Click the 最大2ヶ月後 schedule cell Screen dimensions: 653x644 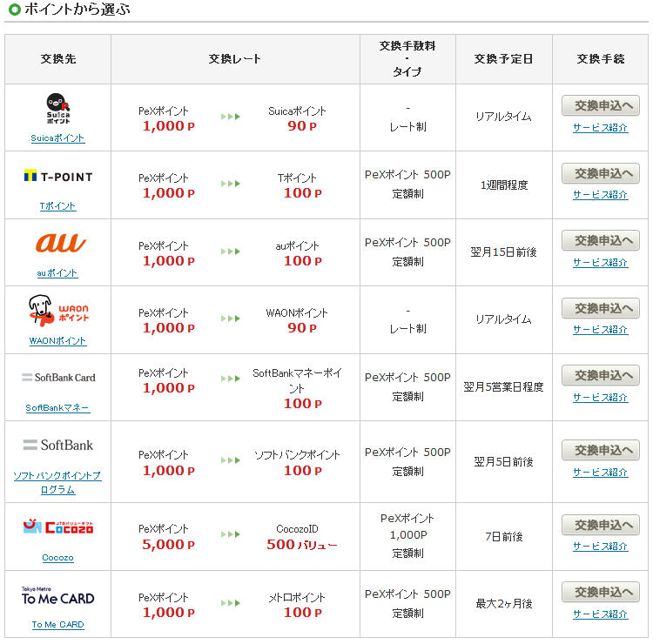[x=504, y=604]
